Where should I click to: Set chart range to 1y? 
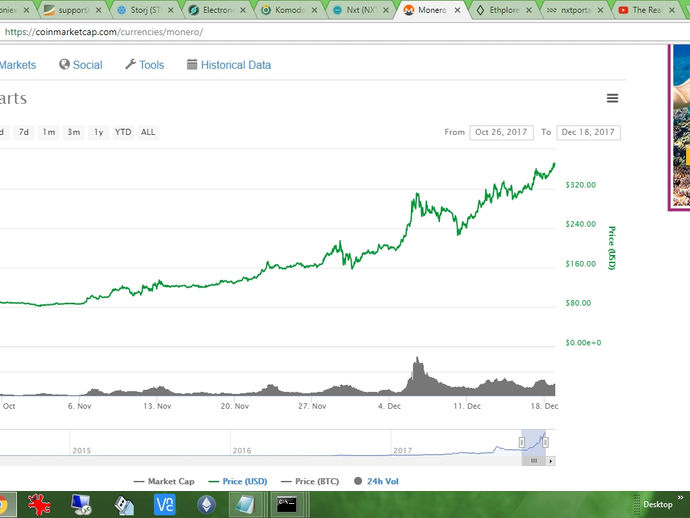(99, 132)
